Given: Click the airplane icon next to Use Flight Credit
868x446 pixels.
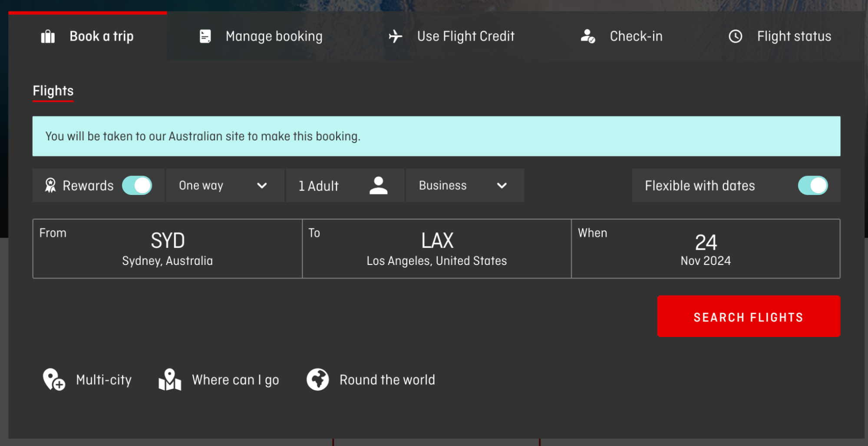Looking at the screenshot, I should pos(396,36).
